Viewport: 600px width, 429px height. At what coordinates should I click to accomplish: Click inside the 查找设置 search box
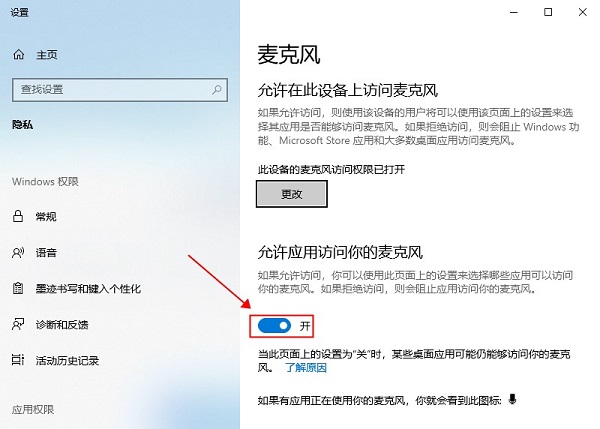click(120, 90)
